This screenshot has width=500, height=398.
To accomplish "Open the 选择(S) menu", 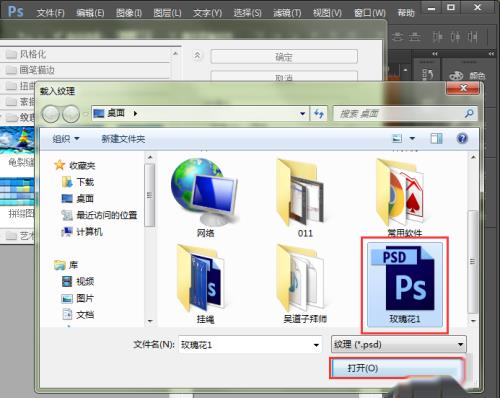I will (x=247, y=13).
